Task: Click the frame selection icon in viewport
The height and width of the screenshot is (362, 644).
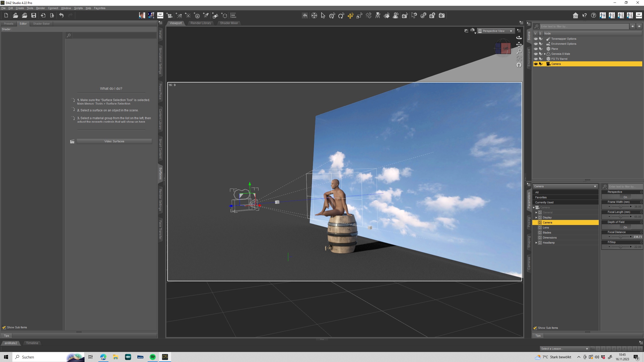Action: pos(519,58)
